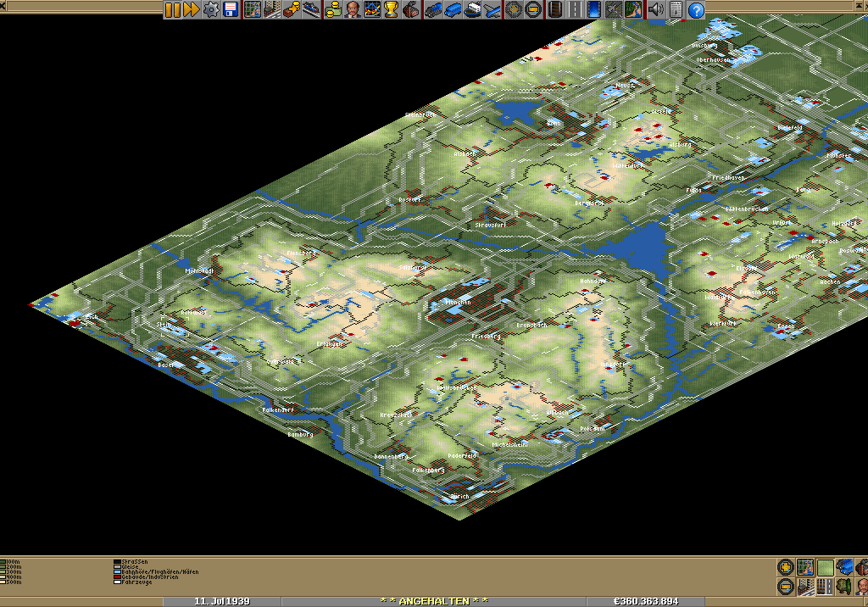868x607 pixels.
Task: Open the company league trophy icon
Action: (391, 10)
